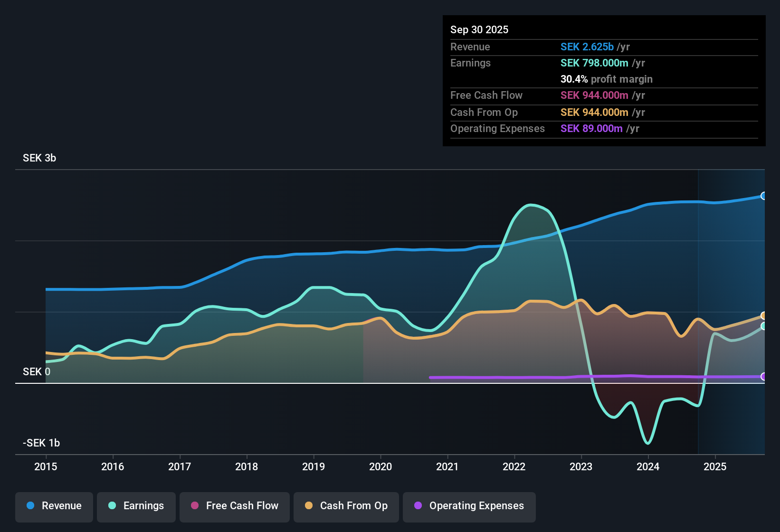The height and width of the screenshot is (532, 780).
Task: Expand the Free Cash Flow legend chip
Action: pyautogui.click(x=234, y=506)
